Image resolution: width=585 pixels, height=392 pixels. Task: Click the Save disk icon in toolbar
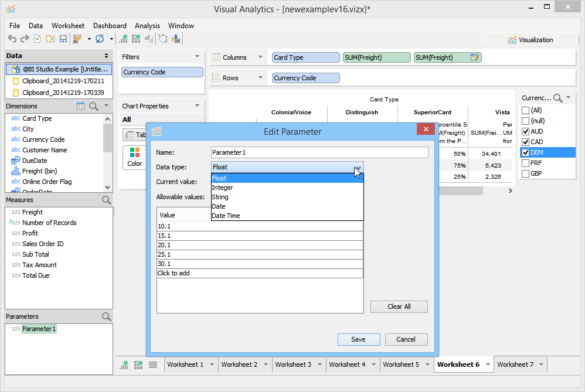63,39
